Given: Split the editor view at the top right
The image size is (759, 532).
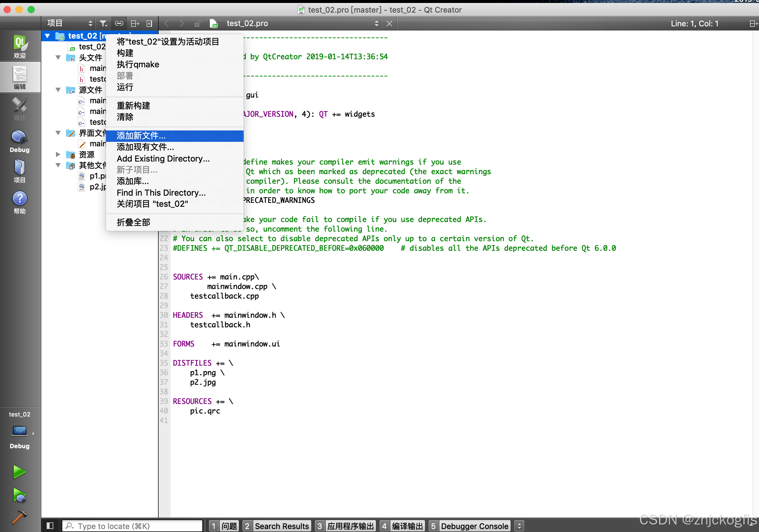Looking at the screenshot, I should click(753, 23).
